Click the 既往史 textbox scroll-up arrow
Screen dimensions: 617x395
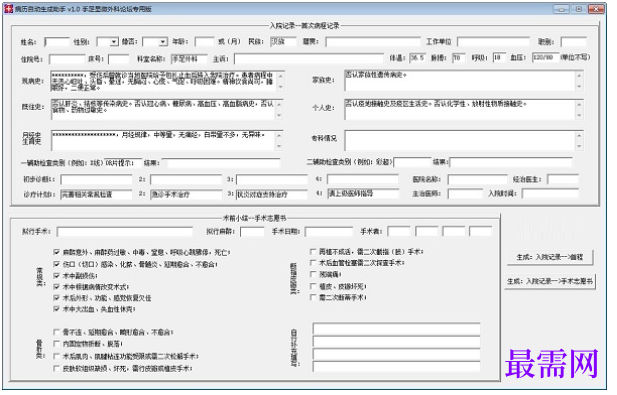pyautogui.click(x=279, y=105)
